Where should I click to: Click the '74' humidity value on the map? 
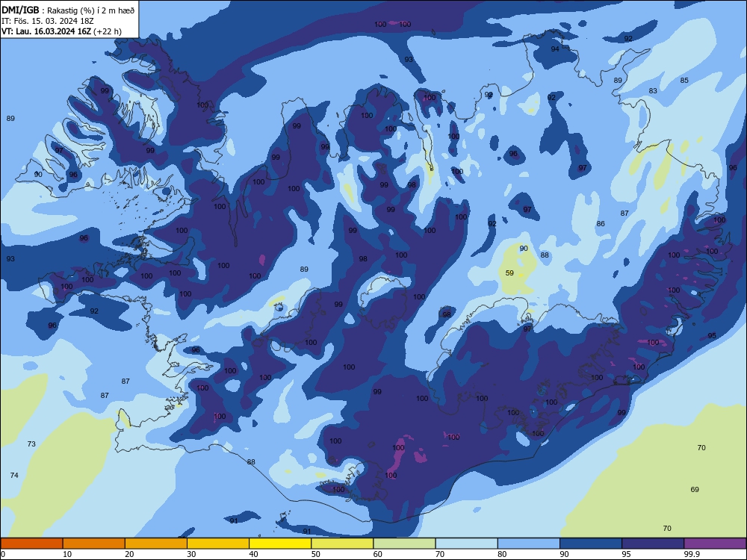coord(14,475)
